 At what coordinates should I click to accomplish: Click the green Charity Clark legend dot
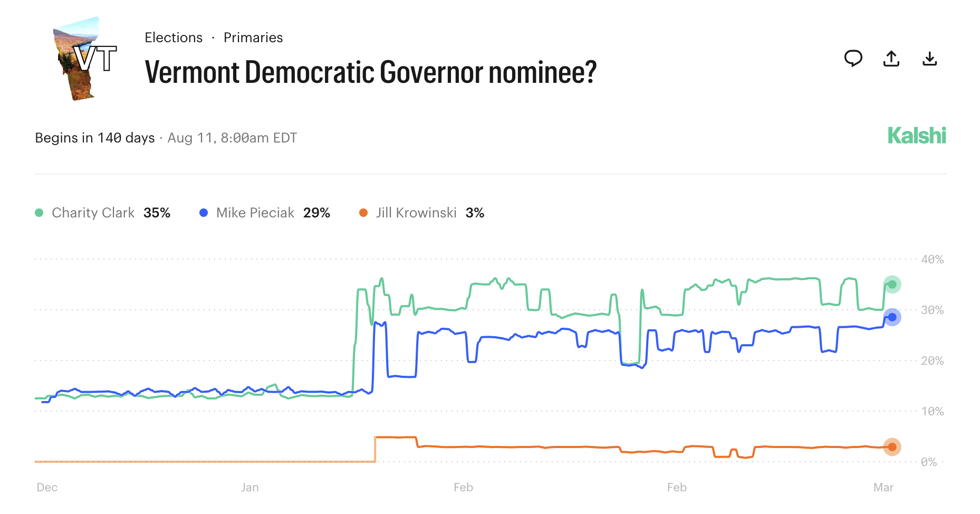click(39, 213)
